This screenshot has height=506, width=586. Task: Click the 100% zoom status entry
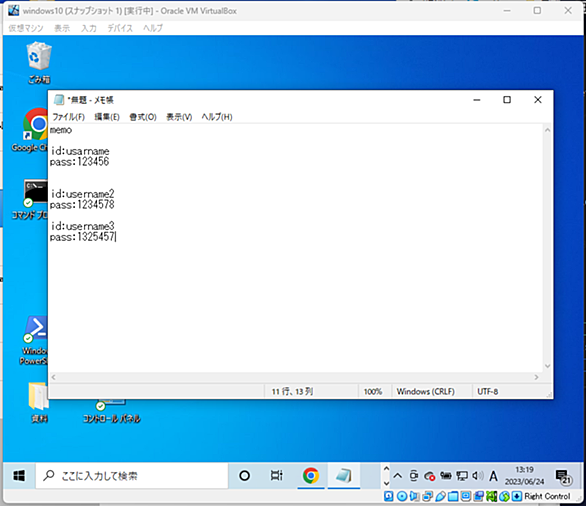click(x=373, y=391)
